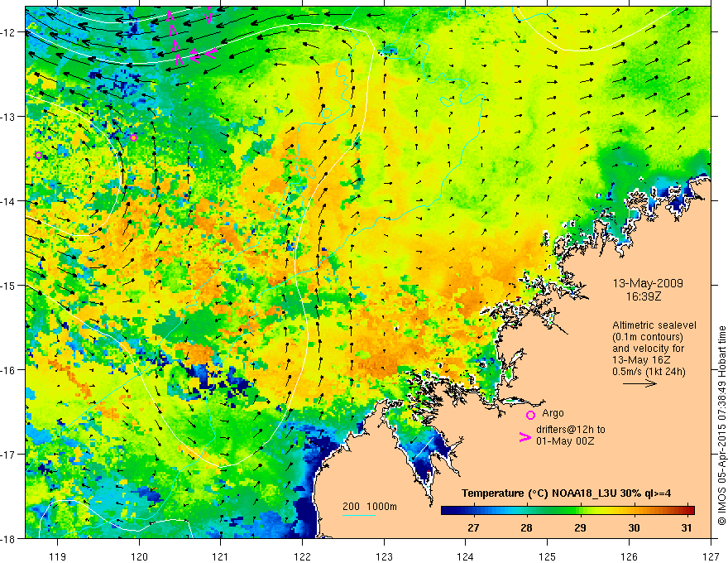Click latitude label -17 on left axis
Screen dimensions: 728x563
(9, 455)
